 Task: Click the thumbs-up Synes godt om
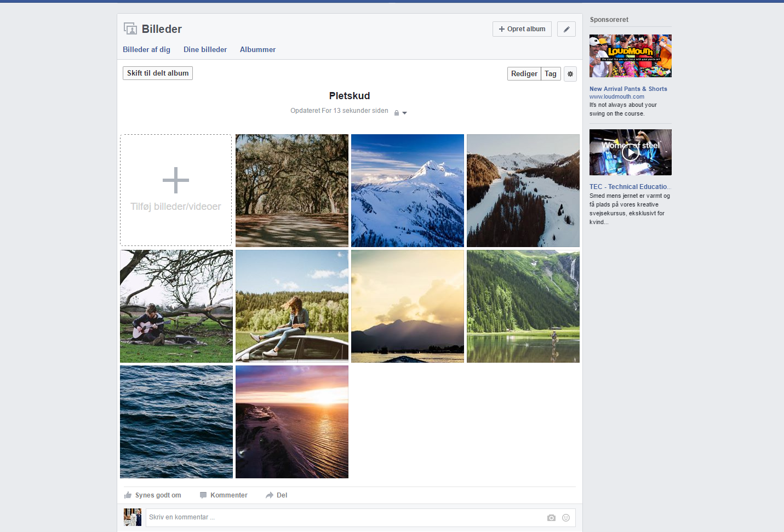tap(153, 495)
